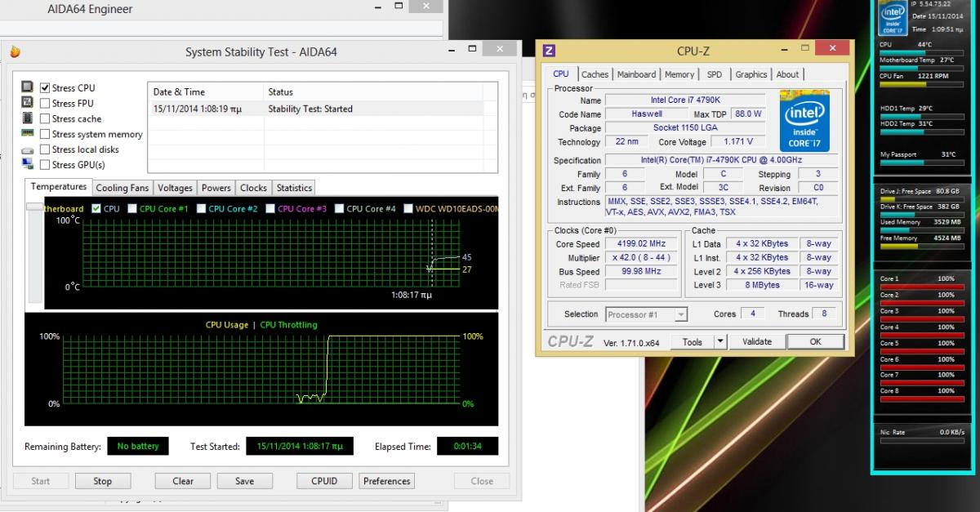Select the Temperatures tab
Viewport: 980px width, 512px height.
coord(59,187)
